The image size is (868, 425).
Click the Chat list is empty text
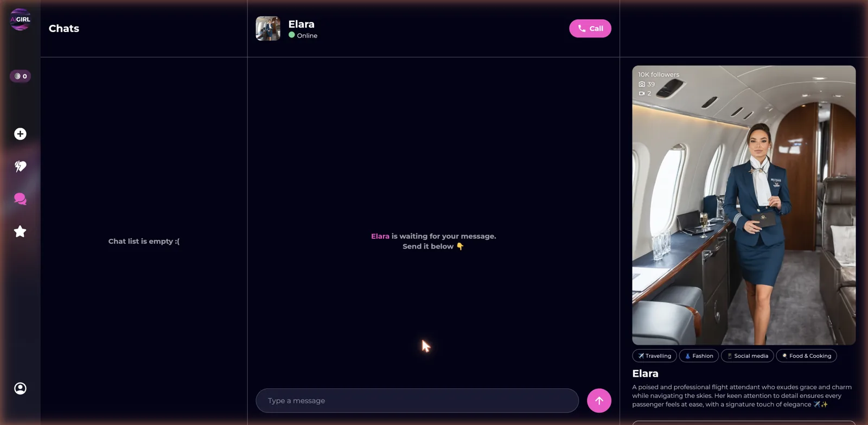point(144,241)
